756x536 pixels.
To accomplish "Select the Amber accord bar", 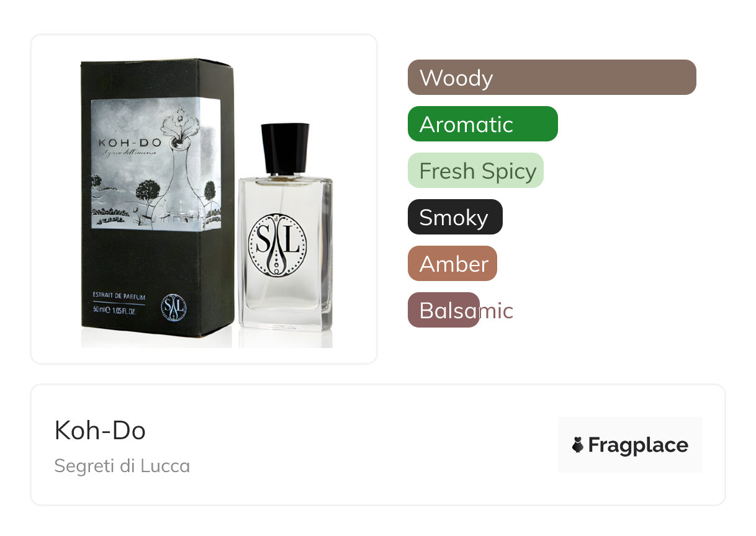I will (452, 264).
